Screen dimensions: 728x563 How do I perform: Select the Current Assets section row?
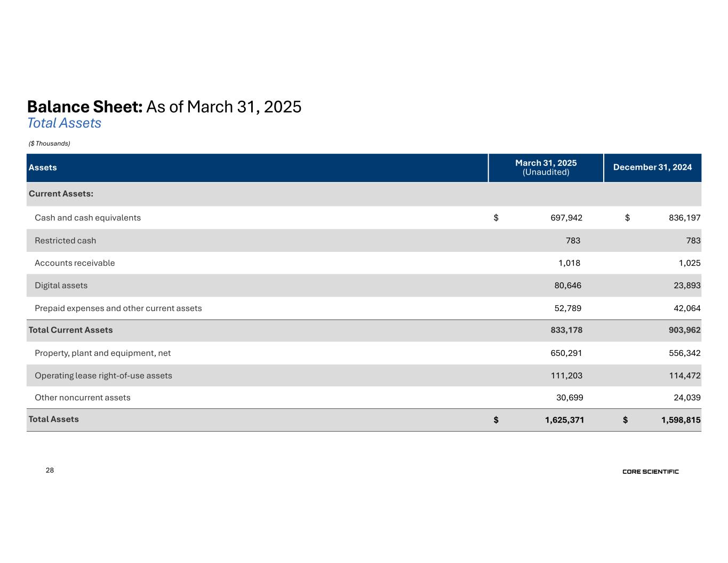pyautogui.click(x=61, y=194)
